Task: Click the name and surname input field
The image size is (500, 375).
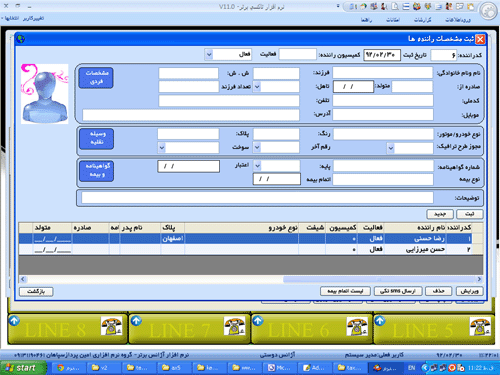Action: coord(382,73)
